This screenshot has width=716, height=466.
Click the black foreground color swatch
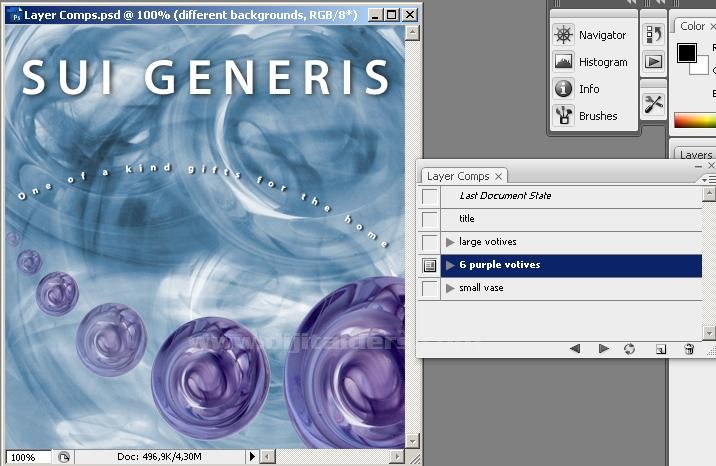click(686, 52)
